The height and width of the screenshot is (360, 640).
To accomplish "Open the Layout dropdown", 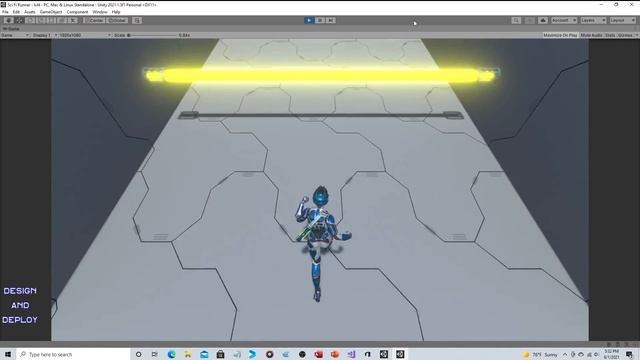I will pos(623,20).
